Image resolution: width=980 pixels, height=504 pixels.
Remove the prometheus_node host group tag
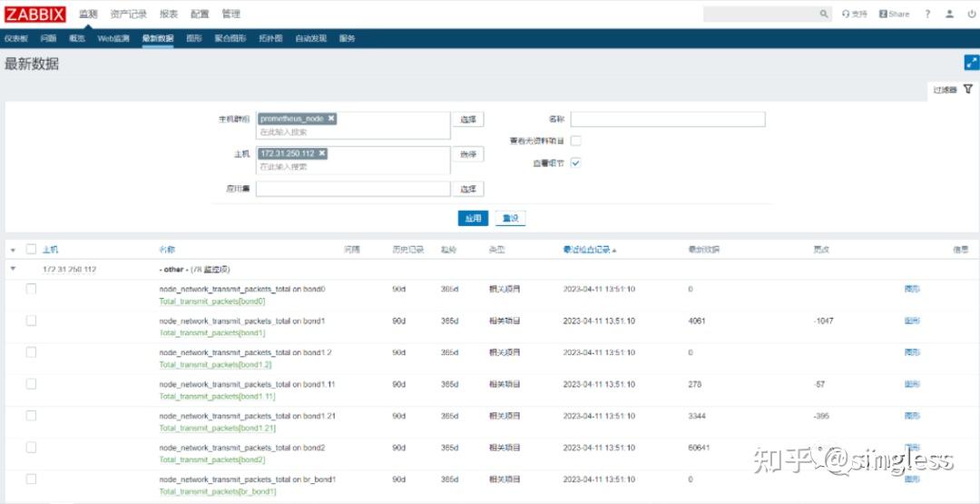pos(331,118)
